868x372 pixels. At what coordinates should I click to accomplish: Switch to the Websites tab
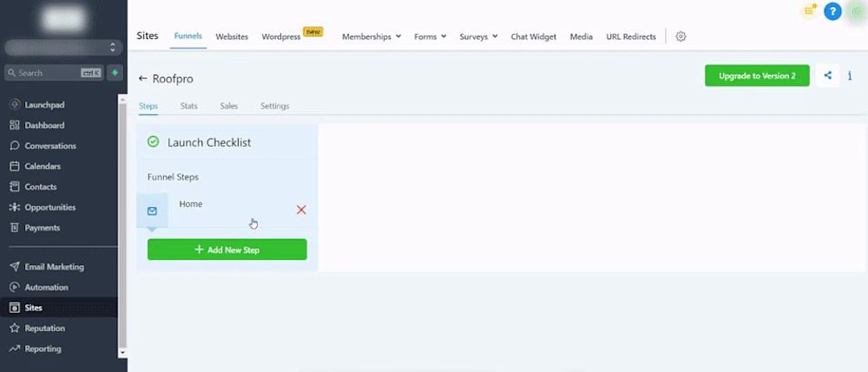coord(232,36)
